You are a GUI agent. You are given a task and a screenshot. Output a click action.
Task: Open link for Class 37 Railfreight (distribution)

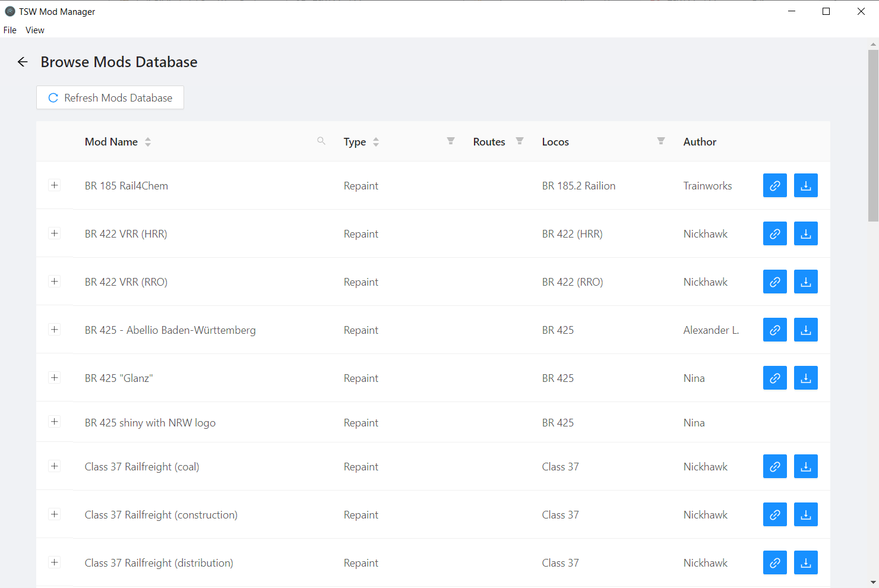774,562
